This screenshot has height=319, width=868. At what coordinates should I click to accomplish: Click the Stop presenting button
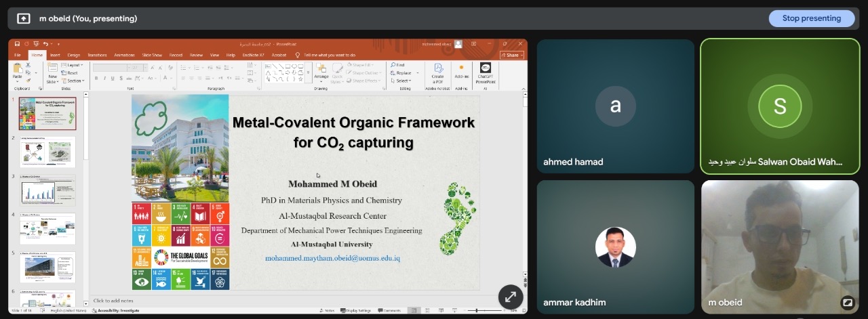pos(811,18)
